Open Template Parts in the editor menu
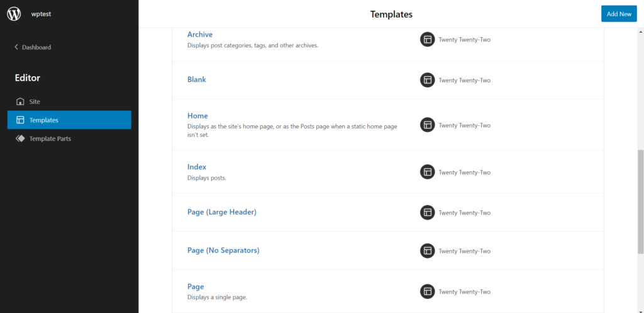Viewport: 644px width, 313px height. coord(50,139)
